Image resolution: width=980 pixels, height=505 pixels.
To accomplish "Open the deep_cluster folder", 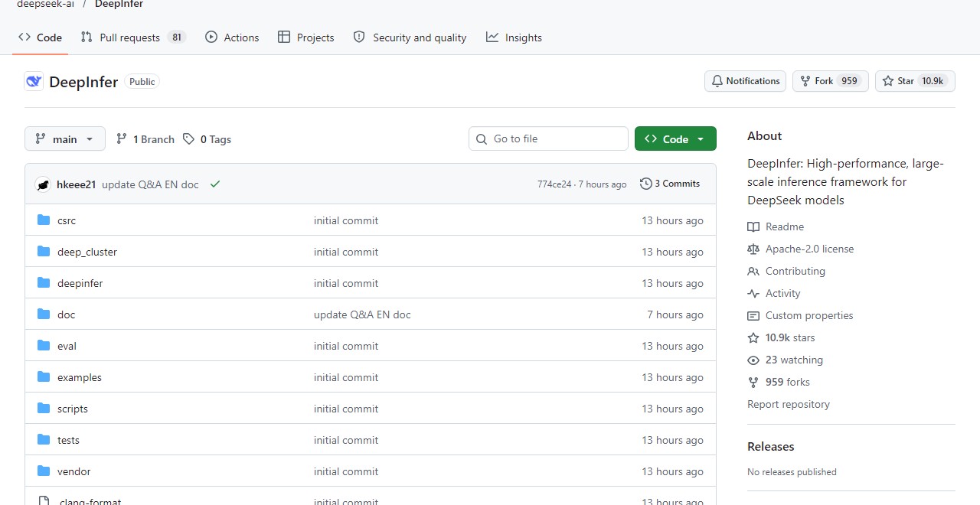I will click(x=87, y=252).
